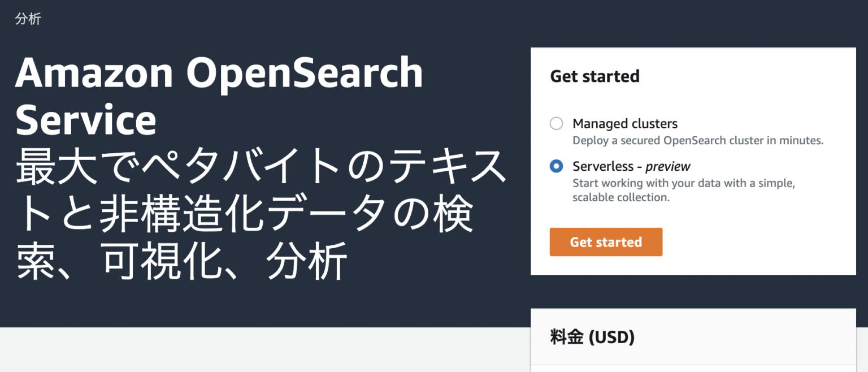Image resolution: width=868 pixels, height=372 pixels.
Task: Click the Get started card title
Action: pyautogui.click(x=594, y=76)
